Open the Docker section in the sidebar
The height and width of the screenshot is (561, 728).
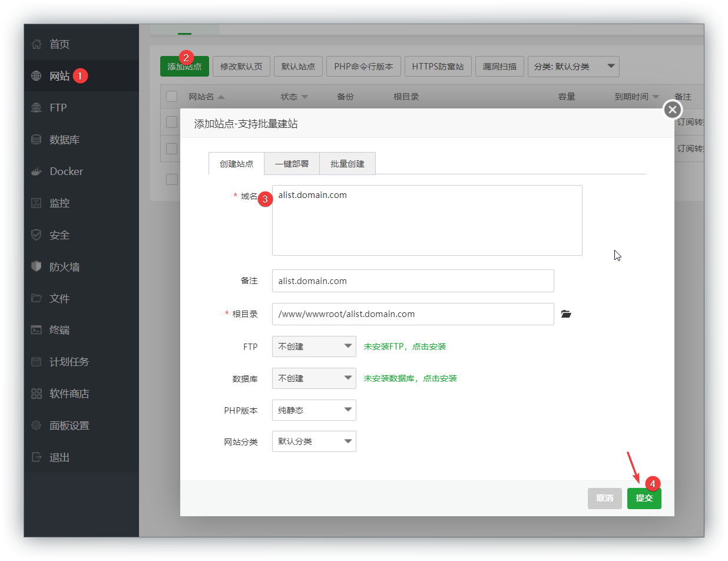coord(66,171)
